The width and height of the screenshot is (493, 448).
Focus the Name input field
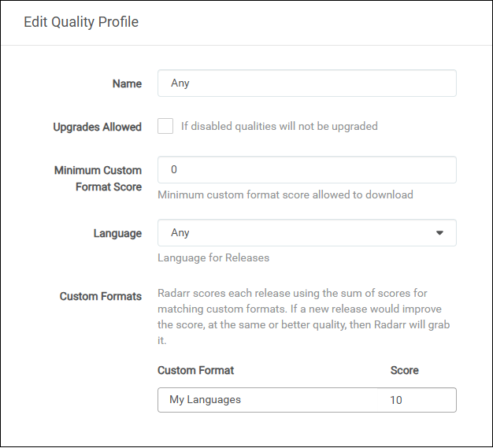pyautogui.click(x=306, y=83)
